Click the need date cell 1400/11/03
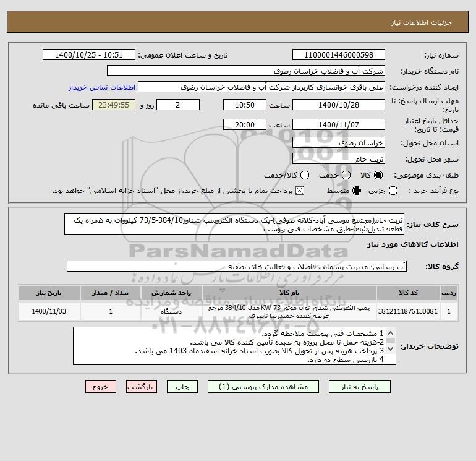 click(x=49, y=311)
